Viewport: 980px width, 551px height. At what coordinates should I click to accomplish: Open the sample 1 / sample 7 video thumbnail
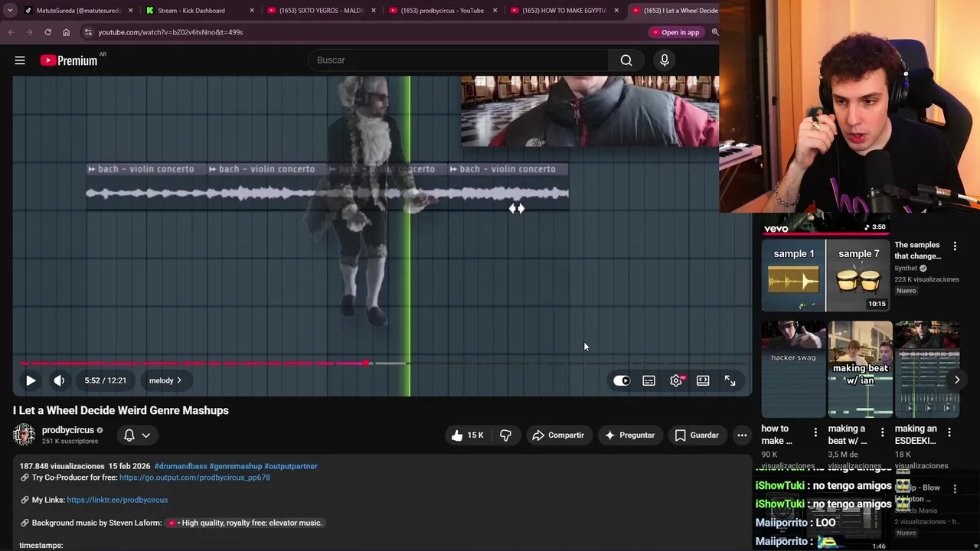click(x=825, y=275)
